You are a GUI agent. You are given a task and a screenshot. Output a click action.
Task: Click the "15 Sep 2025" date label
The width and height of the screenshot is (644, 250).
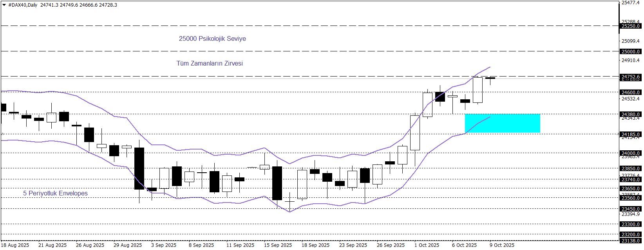[x=278, y=245]
